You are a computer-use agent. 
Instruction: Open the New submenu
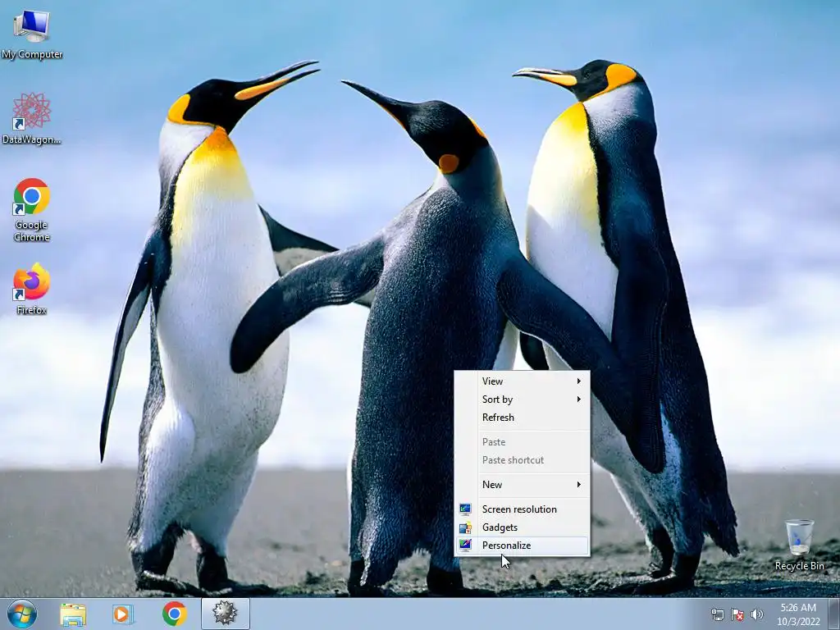522,485
